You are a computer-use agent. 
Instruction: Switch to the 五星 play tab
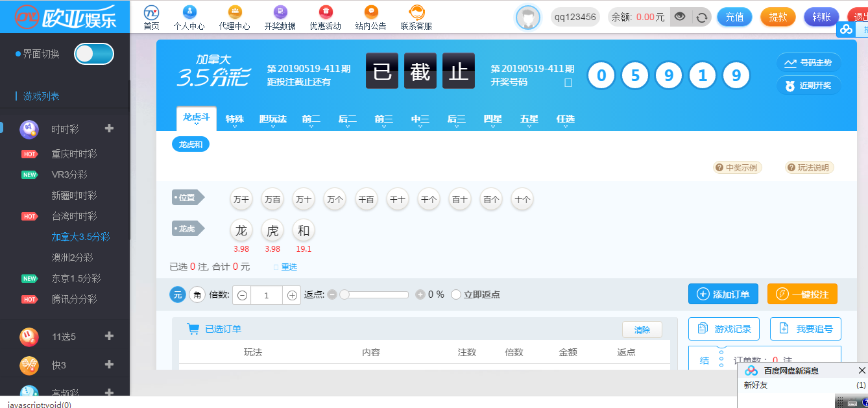point(529,119)
